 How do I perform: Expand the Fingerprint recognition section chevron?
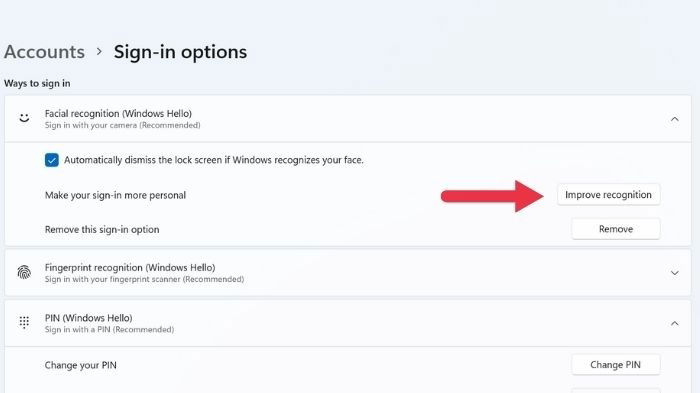pyautogui.click(x=675, y=273)
